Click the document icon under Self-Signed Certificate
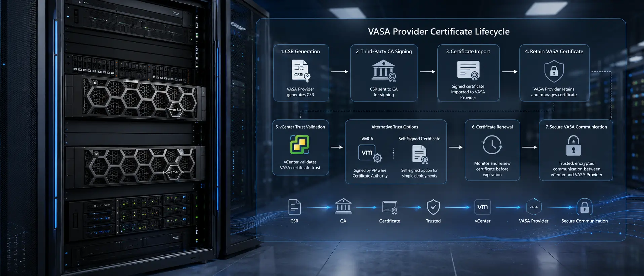The height and width of the screenshot is (276, 644). point(420,154)
